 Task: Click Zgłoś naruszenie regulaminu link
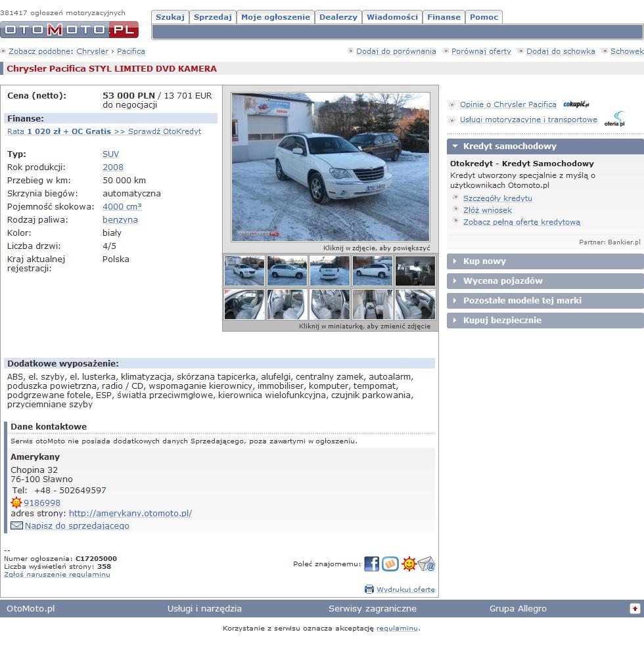click(57, 574)
